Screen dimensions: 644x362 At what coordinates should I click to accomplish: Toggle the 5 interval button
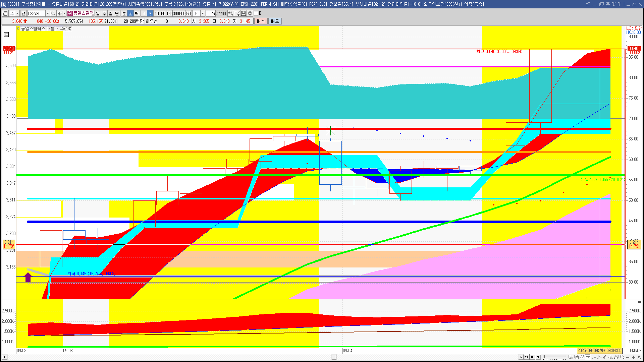click(150, 13)
